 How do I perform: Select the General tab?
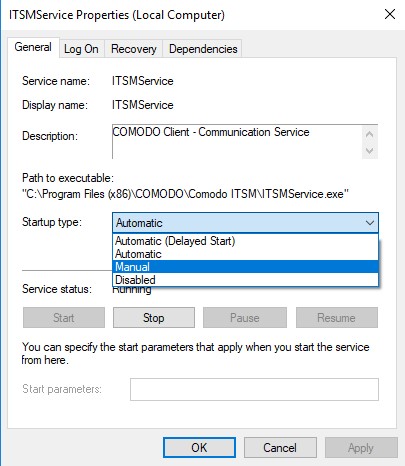(33, 47)
